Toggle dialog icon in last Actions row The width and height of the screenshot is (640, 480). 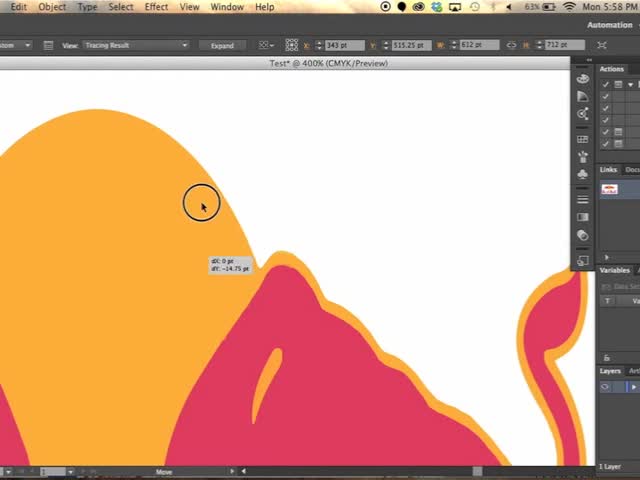pyautogui.click(x=618, y=144)
